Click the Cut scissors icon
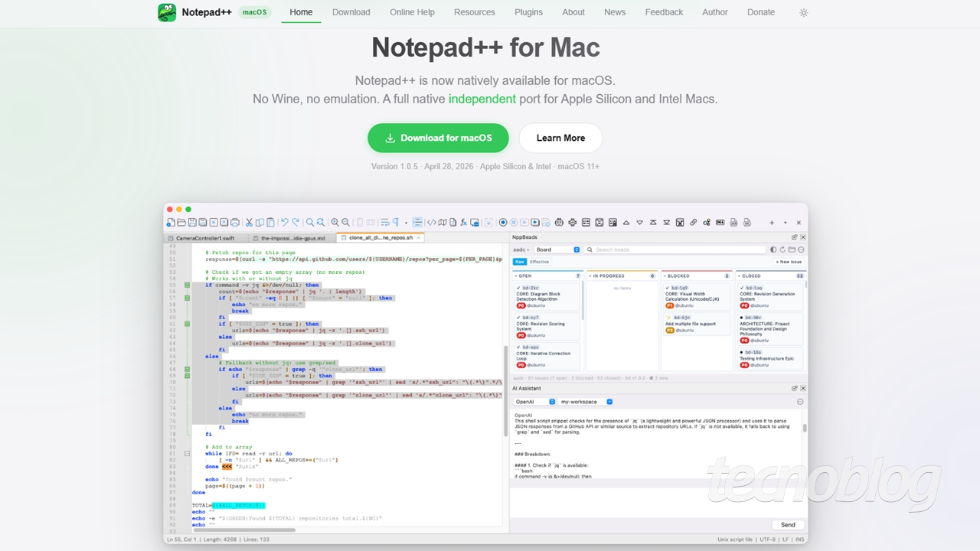 (x=249, y=222)
